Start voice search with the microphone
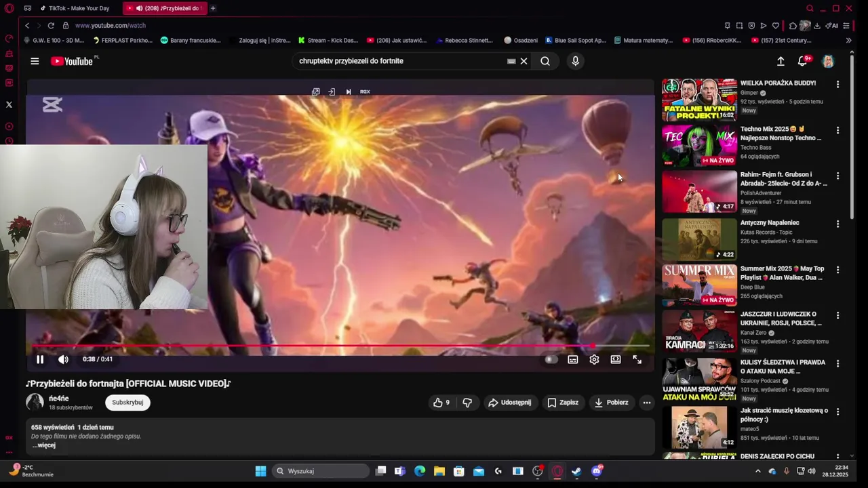Viewport: 868px width, 488px height. pos(575,61)
